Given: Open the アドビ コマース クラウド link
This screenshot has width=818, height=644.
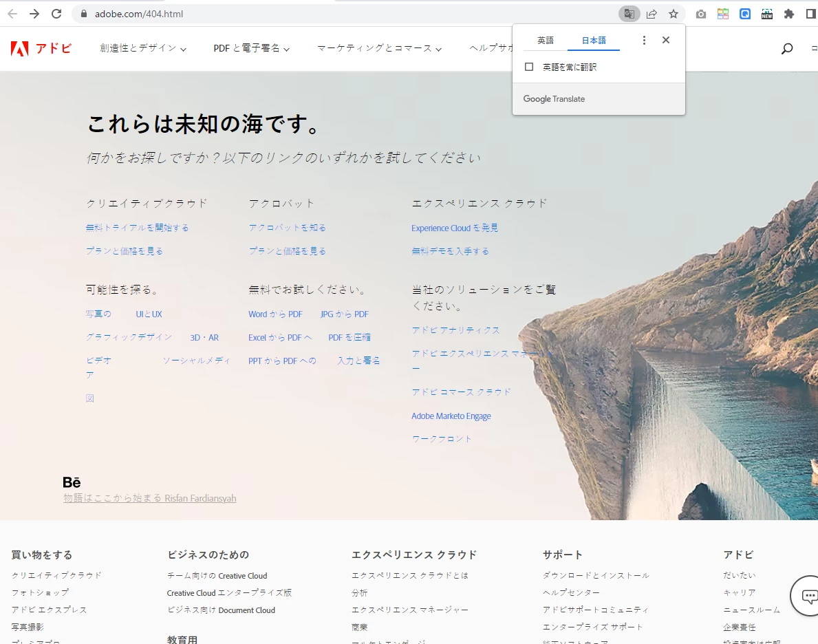Looking at the screenshot, I should pyautogui.click(x=461, y=392).
